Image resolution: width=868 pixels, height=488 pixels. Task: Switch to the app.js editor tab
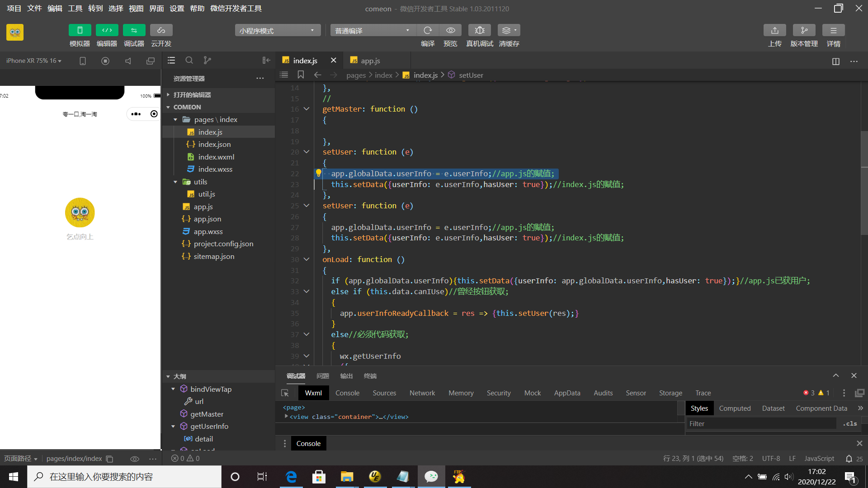pyautogui.click(x=370, y=61)
